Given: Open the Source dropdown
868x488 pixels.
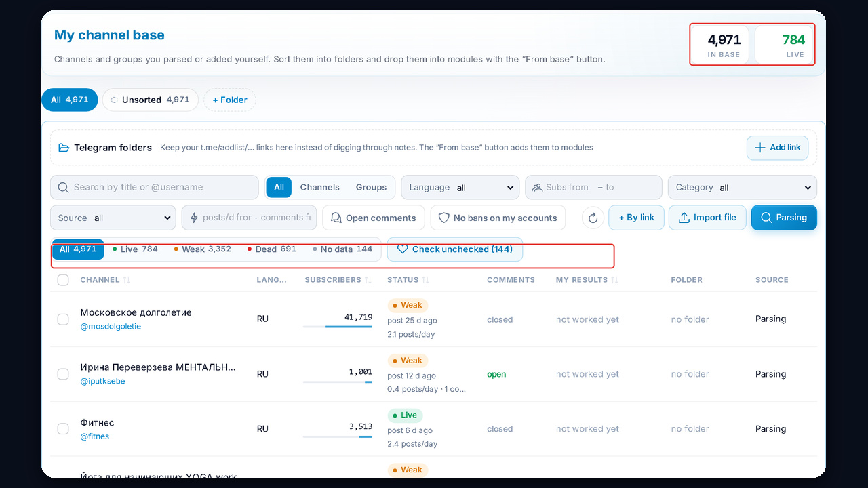Looking at the screenshot, I should [113, 218].
